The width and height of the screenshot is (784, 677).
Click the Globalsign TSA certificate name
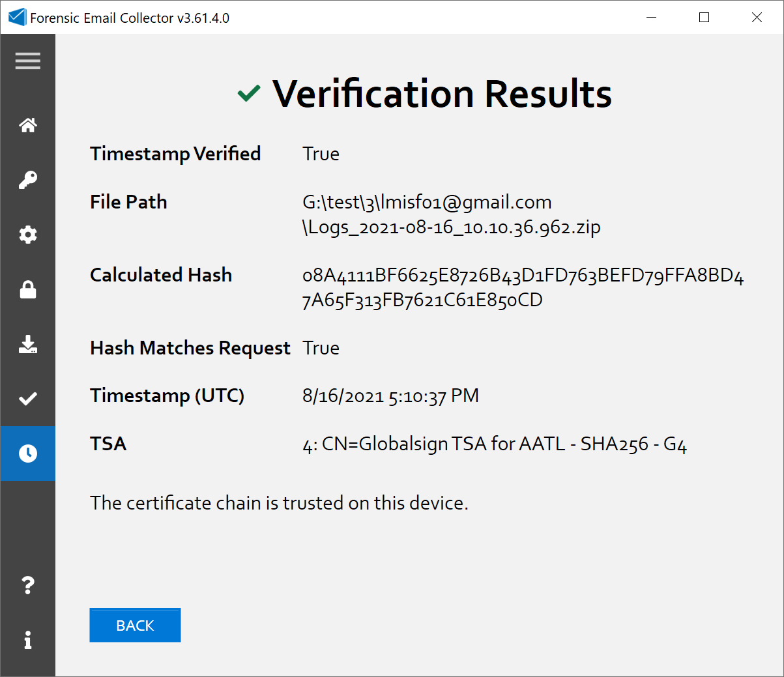click(495, 444)
